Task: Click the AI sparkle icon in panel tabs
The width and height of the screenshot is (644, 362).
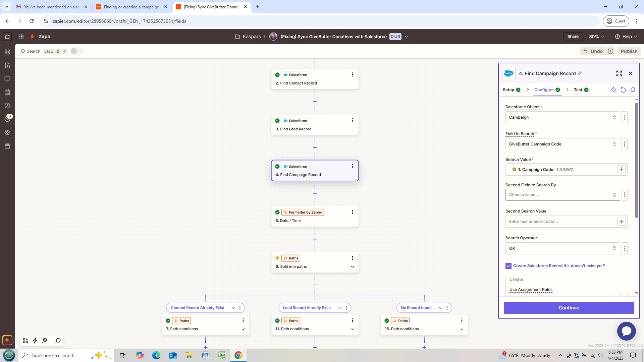Action: [x=613, y=90]
